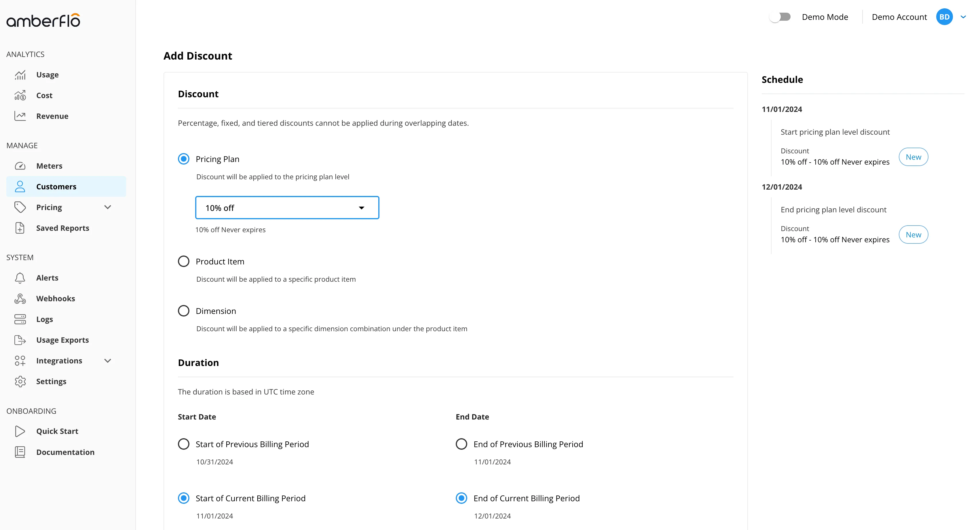Go to Usage in sidebar
The image size is (980, 530).
click(48, 75)
